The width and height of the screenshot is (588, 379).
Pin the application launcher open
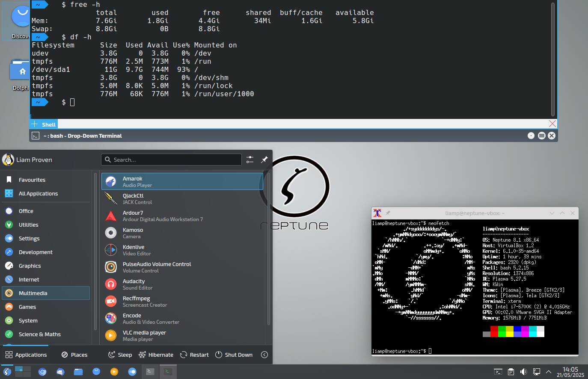264,160
